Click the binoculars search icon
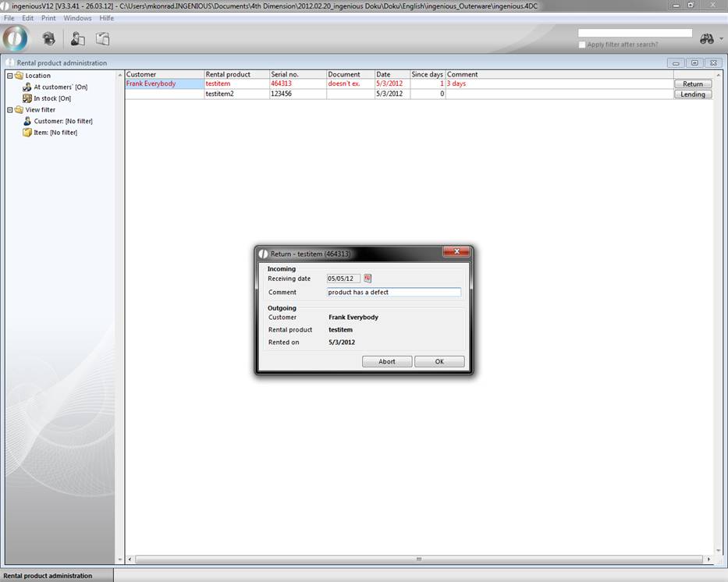The width and height of the screenshot is (728, 582). tap(706, 39)
